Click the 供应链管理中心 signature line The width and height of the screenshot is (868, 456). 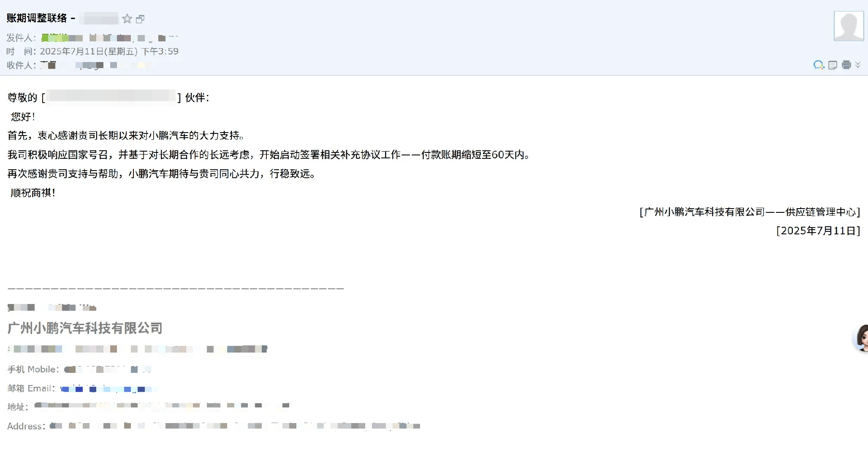750,212
